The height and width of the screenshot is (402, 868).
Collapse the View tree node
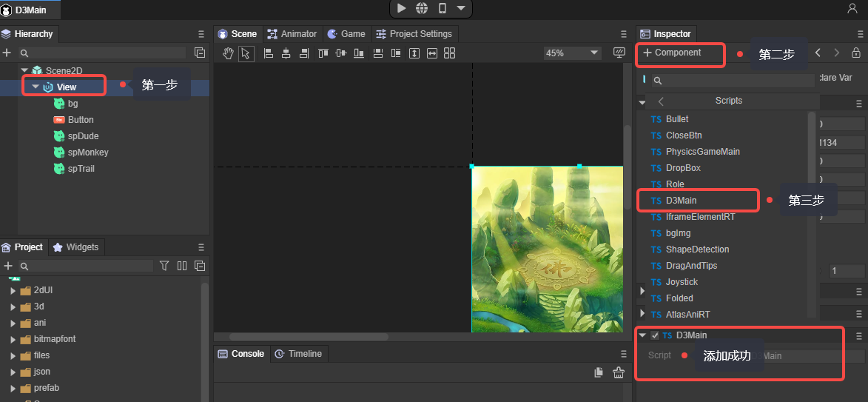coord(36,87)
